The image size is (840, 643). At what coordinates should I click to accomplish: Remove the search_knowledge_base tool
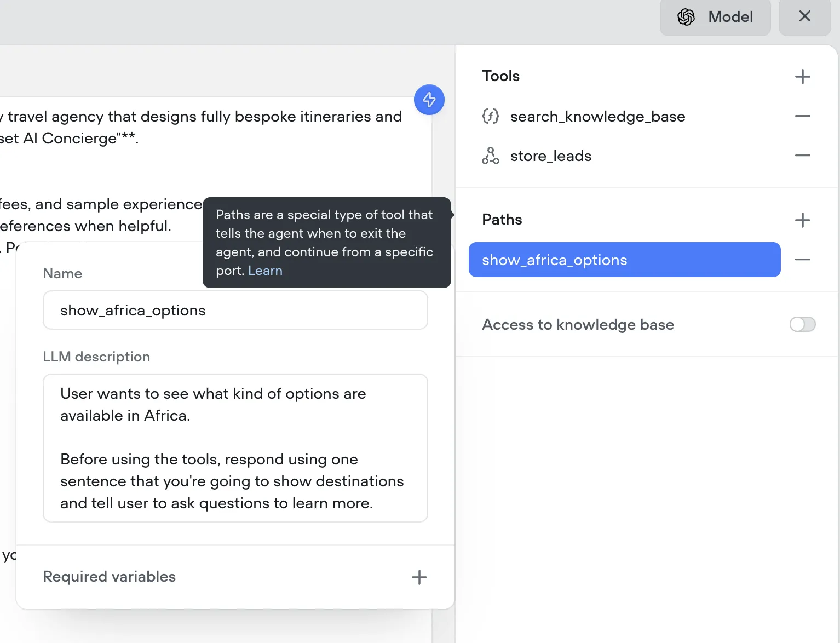pyautogui.click(x=802, y=116)
